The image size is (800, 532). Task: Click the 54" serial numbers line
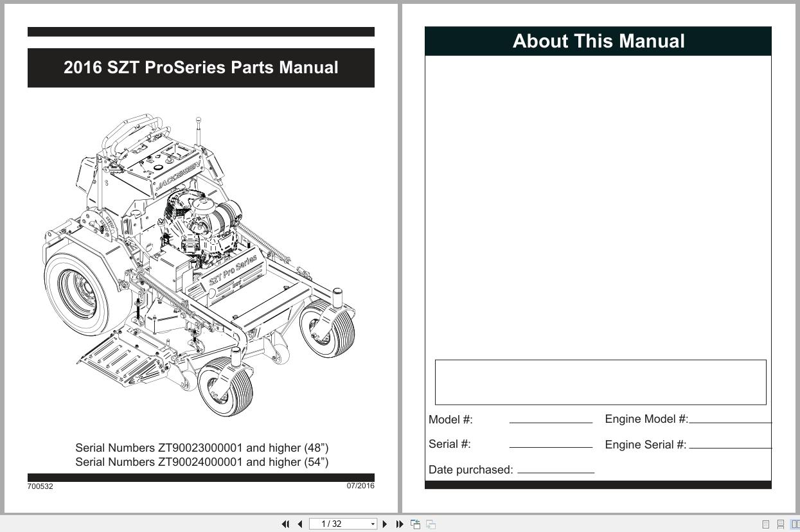click(x=202, y=461)
